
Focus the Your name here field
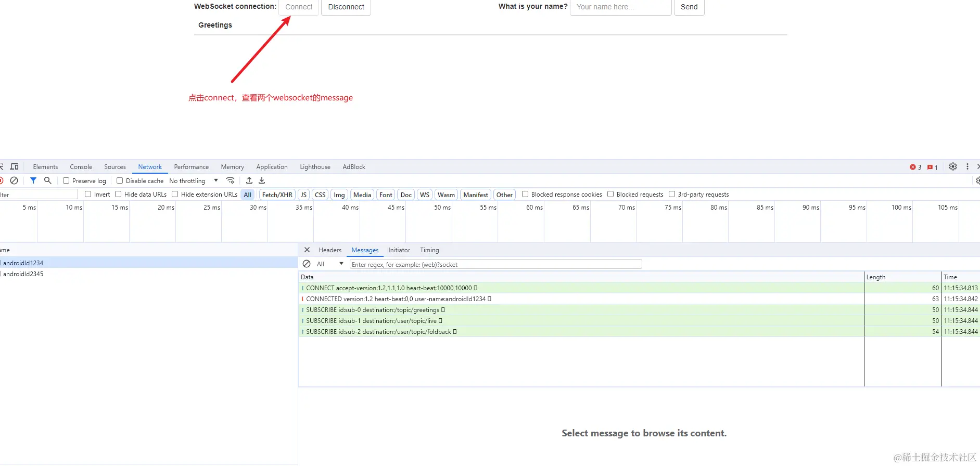621,7
